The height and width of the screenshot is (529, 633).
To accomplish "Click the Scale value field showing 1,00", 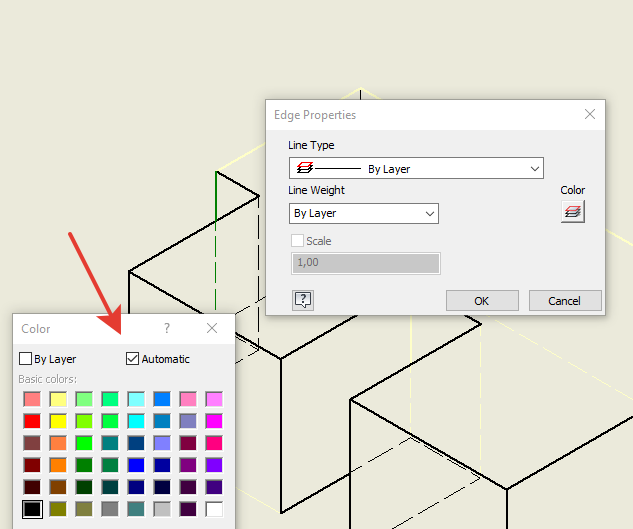I will (366, 263).
